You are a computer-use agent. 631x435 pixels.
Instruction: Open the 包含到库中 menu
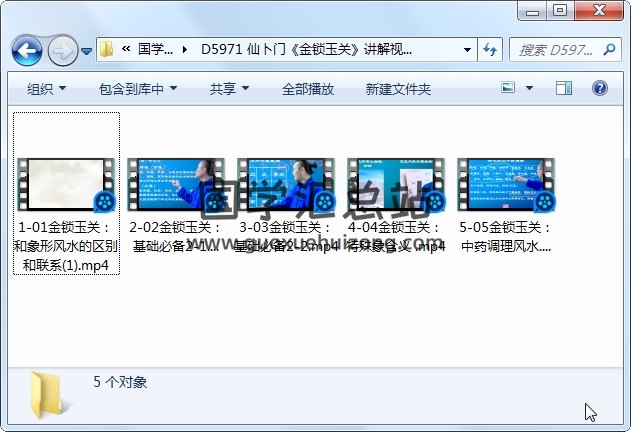[138, 89]
